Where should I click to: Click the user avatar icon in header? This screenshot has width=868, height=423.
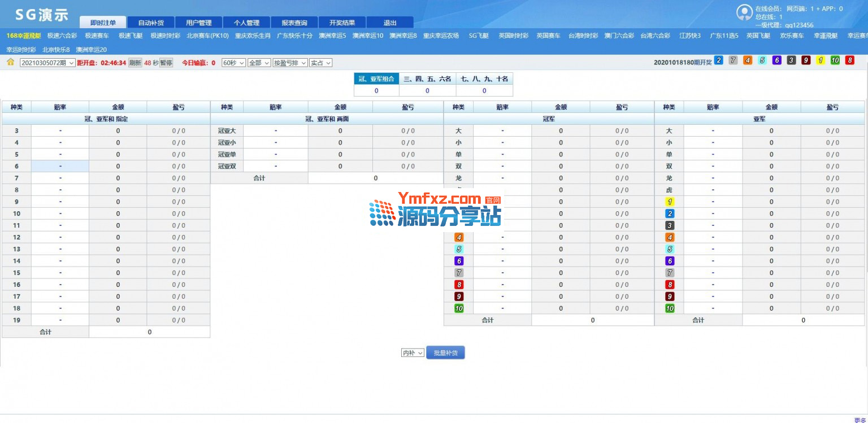744,12
